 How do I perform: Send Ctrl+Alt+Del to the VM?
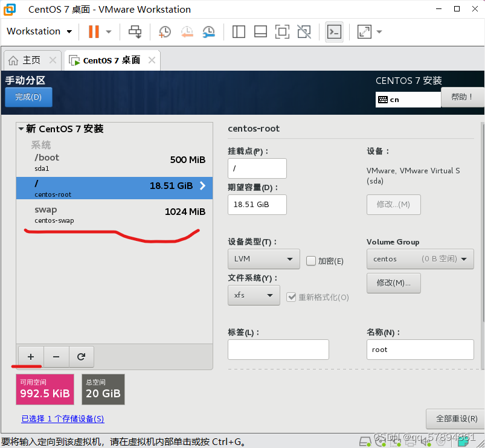[x=135, y=31]
